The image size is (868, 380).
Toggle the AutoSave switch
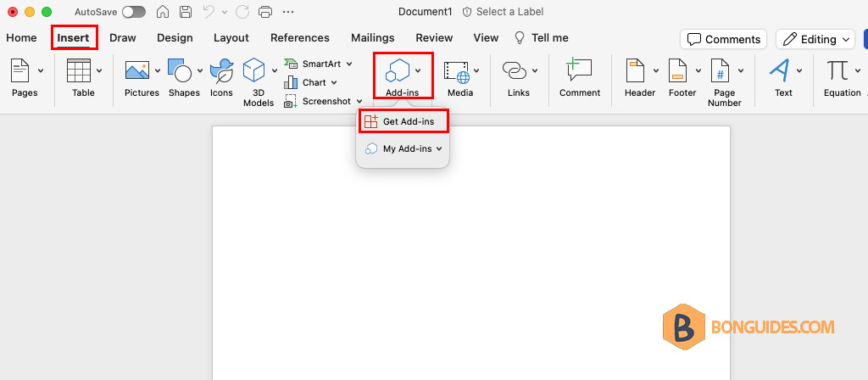tap(133, 12)
